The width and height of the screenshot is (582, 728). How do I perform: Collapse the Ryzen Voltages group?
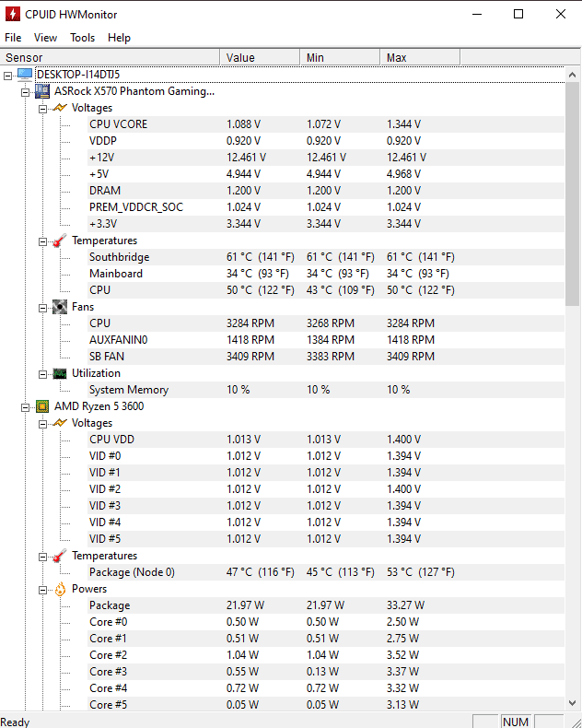tap(43, 424)
